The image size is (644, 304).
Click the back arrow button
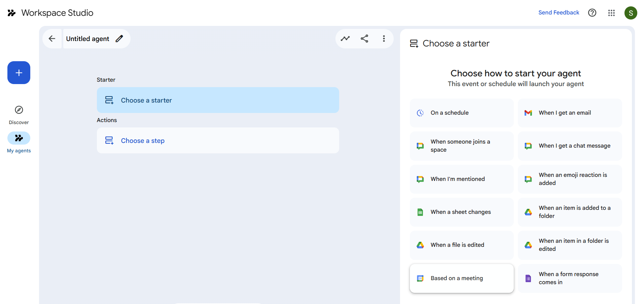pos(52,39)
